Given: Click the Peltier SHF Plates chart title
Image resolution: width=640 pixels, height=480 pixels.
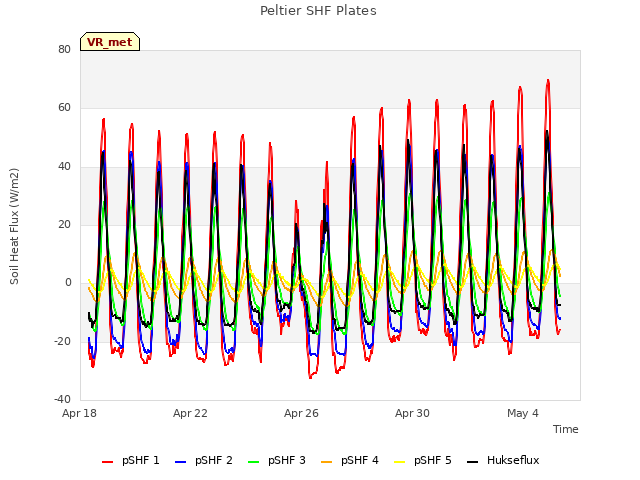Looking at the screenshot, I should click(x=318, y=11).
